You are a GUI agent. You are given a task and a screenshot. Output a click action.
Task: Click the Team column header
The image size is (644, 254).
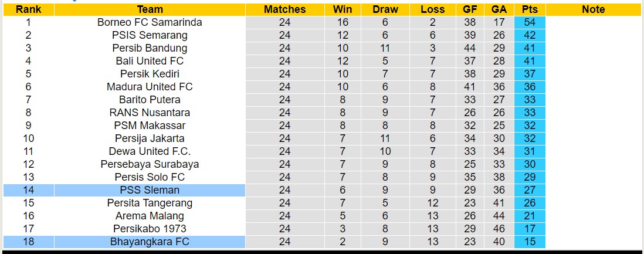[x=150, y=9]
